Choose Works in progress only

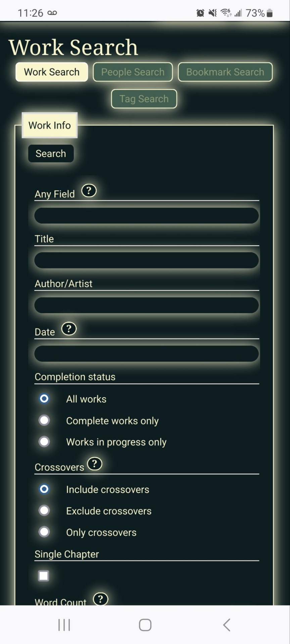(44, 442)
